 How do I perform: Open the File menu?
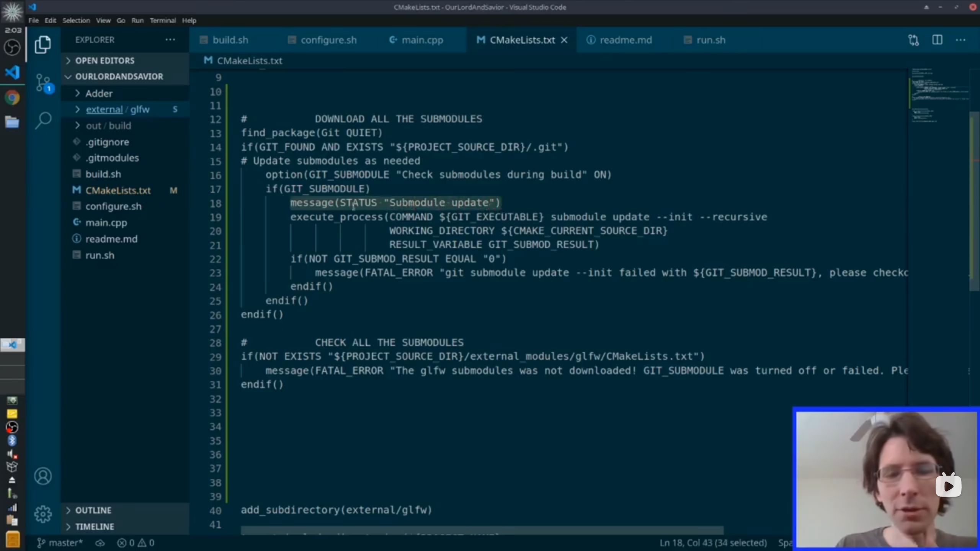coord(34,20)
